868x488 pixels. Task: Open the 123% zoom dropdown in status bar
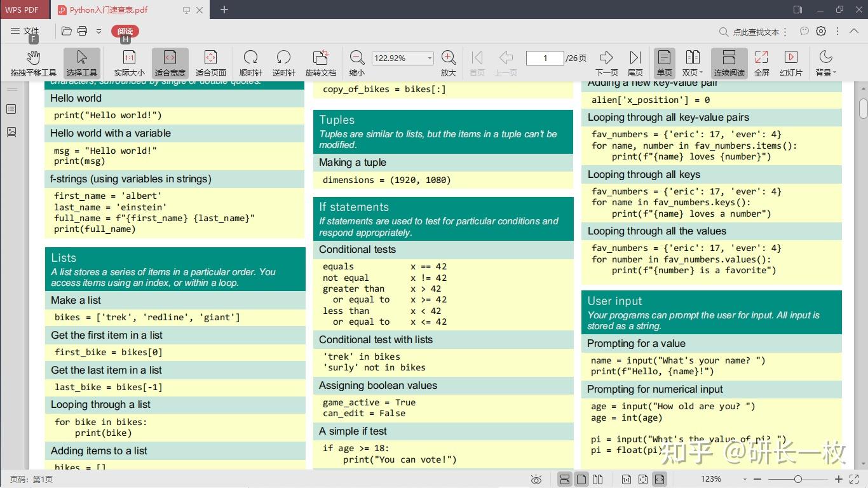(745, 479)
